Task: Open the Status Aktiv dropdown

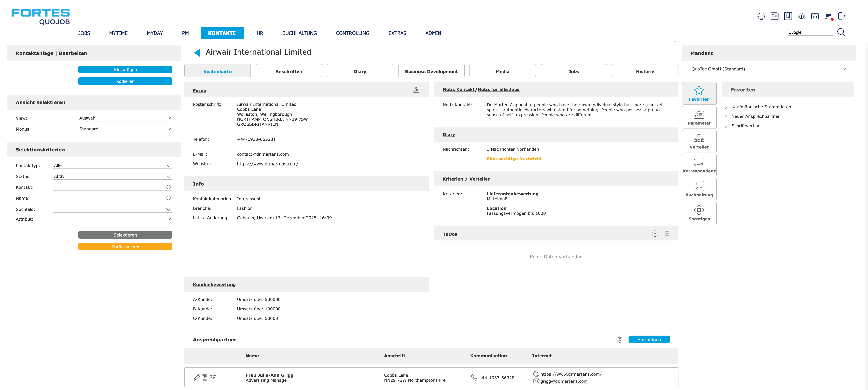Action: tap(113, 176)
